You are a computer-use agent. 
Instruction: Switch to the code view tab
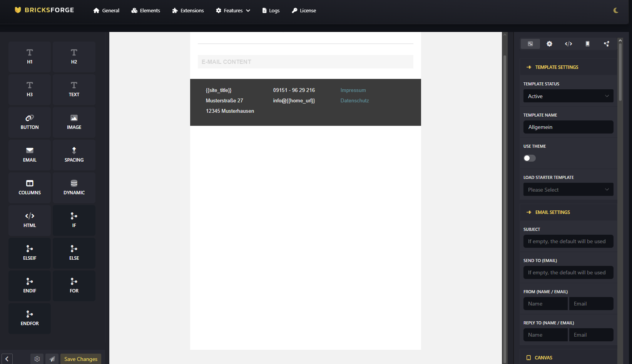click(x=568, y=44)
